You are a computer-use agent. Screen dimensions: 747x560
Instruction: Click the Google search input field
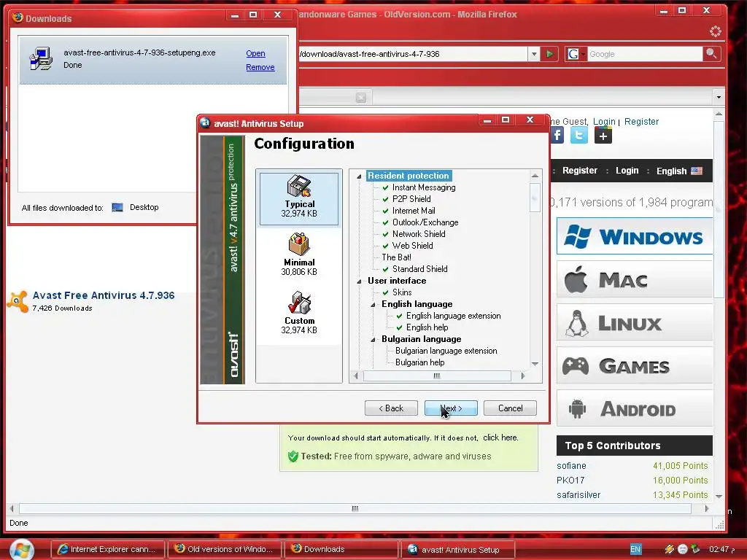645,54
